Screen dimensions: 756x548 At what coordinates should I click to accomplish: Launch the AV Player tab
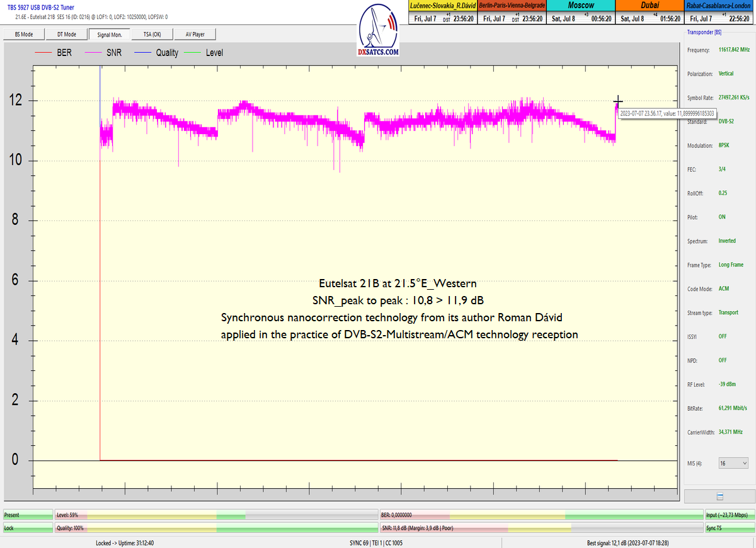[x=195, y=35]
